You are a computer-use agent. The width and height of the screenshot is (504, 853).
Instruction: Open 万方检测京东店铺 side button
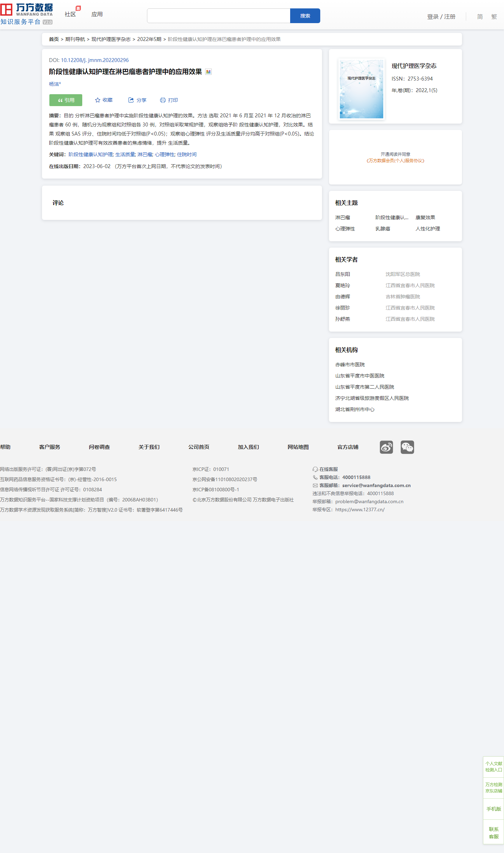pyautogui.click(x=493, y=788)
